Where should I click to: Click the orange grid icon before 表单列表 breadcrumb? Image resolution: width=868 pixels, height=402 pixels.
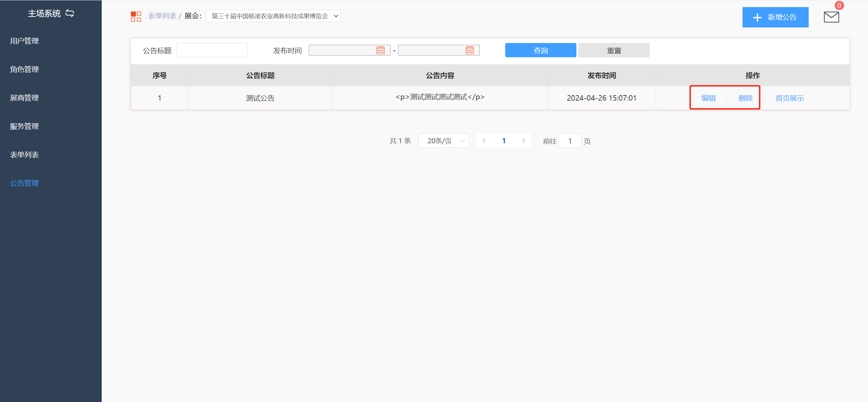coord(136,16)
